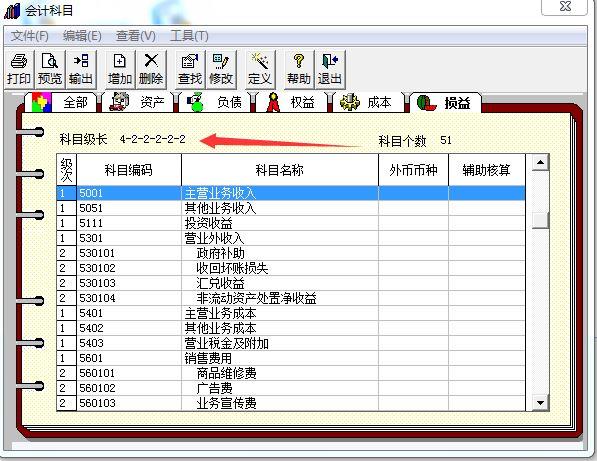This screenshot has height=461, width=597.
Task: Select row 5001 主营业务收入
Action: 291,193
